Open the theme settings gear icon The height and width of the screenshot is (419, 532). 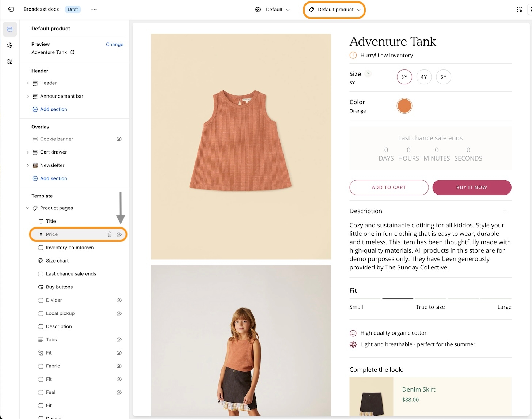tap(10, 45)
